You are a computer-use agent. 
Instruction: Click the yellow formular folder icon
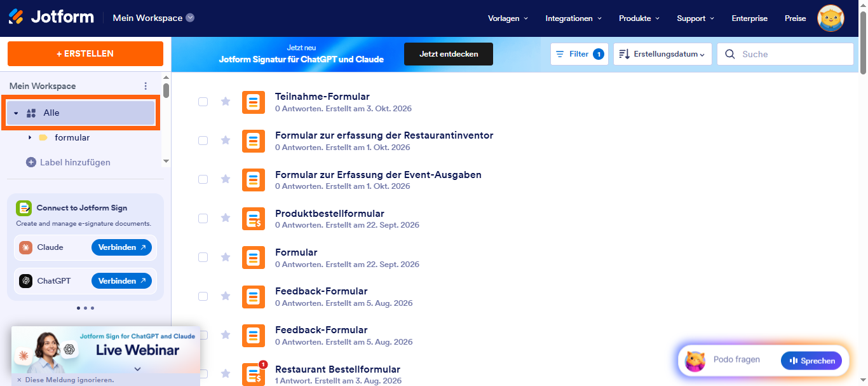pyautogui.click(x=43, y=137)
